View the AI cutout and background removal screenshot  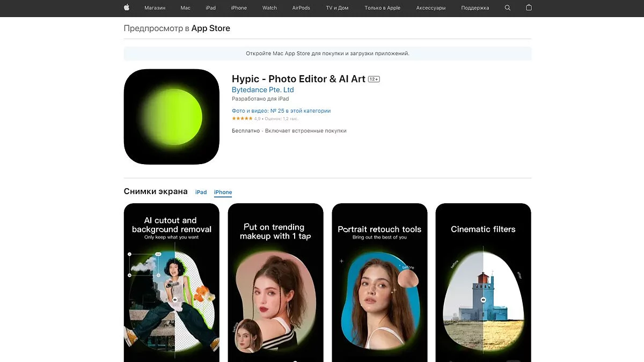[x=172, y=282]
